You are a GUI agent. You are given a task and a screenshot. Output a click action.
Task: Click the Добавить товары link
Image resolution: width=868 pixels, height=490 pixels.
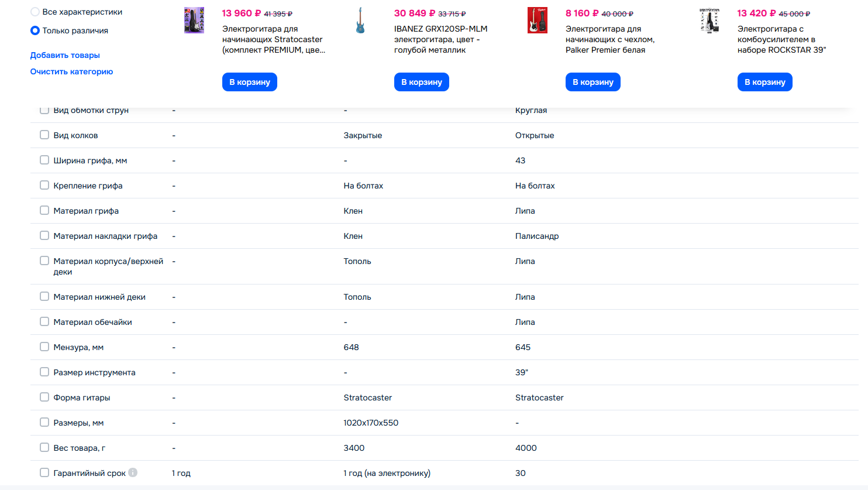65,55
